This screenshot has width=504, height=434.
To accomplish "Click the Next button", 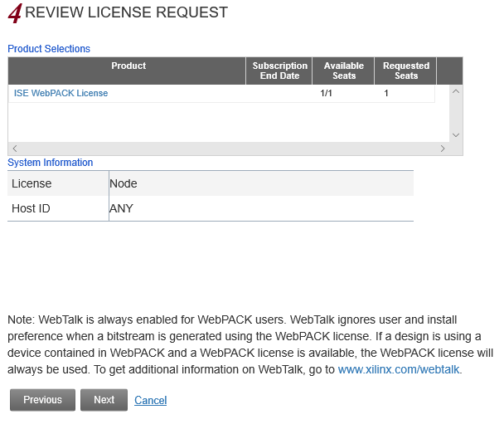I will click(x=104, y=400).
